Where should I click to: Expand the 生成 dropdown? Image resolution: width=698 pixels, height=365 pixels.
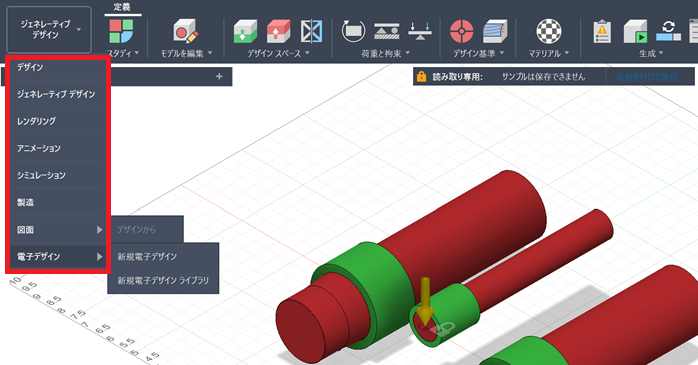[x=661, y=53]
